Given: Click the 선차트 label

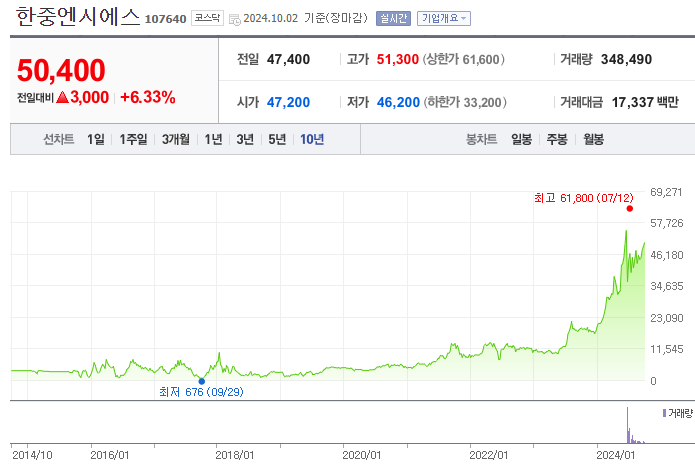Looking at the screenshot, I should (x=59, y=140).
